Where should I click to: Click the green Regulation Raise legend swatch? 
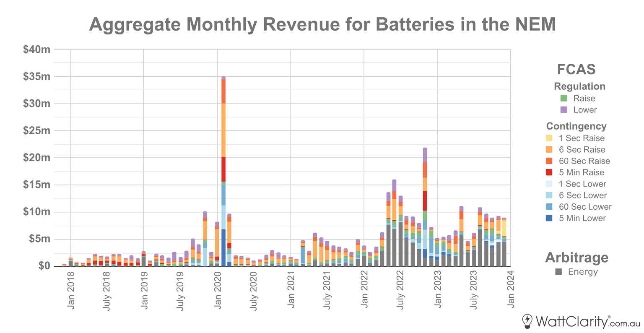coord(563,99)
